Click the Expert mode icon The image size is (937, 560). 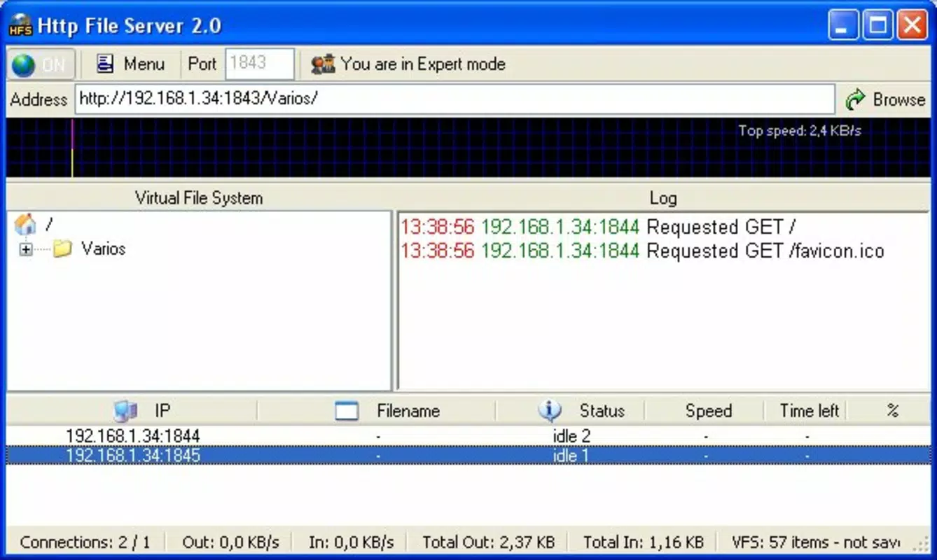click(324, 64)
